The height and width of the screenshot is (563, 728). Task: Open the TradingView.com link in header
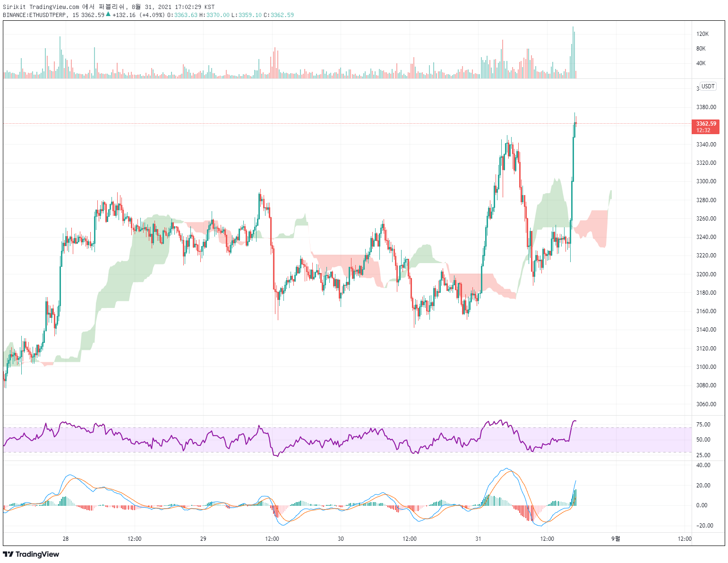pyautogui.click(x=54, y=7)
